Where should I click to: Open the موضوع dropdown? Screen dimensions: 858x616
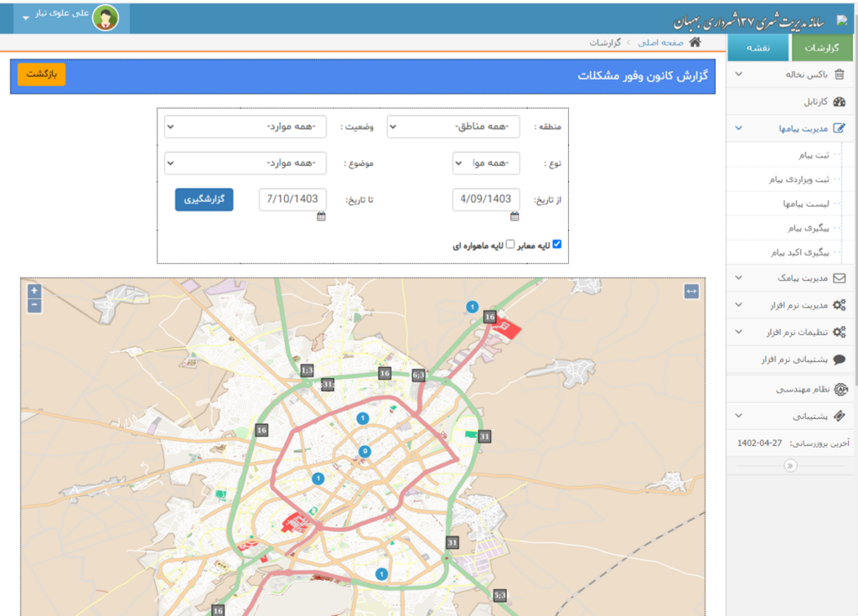click(246, 163)
